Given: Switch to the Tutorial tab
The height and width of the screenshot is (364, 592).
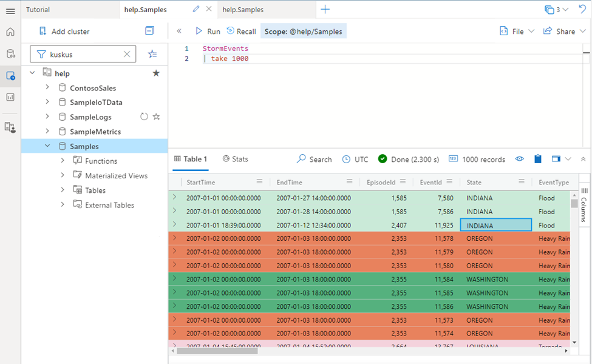Looking at the screenshot, I should tap(70, 10).
